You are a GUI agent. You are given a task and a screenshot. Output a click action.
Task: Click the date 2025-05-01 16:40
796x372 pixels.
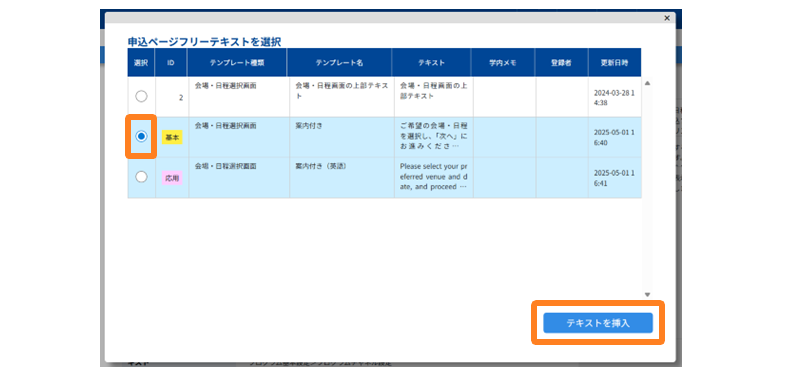614,137
